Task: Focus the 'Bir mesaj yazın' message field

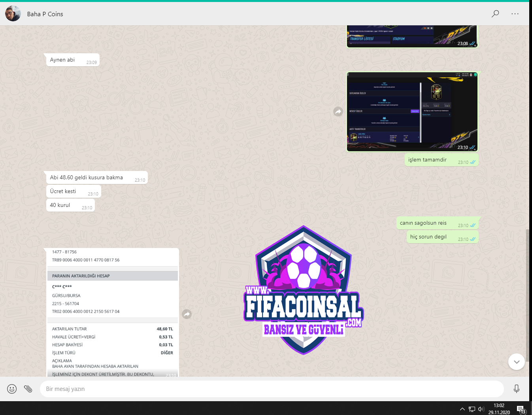Action: point(272,389)
